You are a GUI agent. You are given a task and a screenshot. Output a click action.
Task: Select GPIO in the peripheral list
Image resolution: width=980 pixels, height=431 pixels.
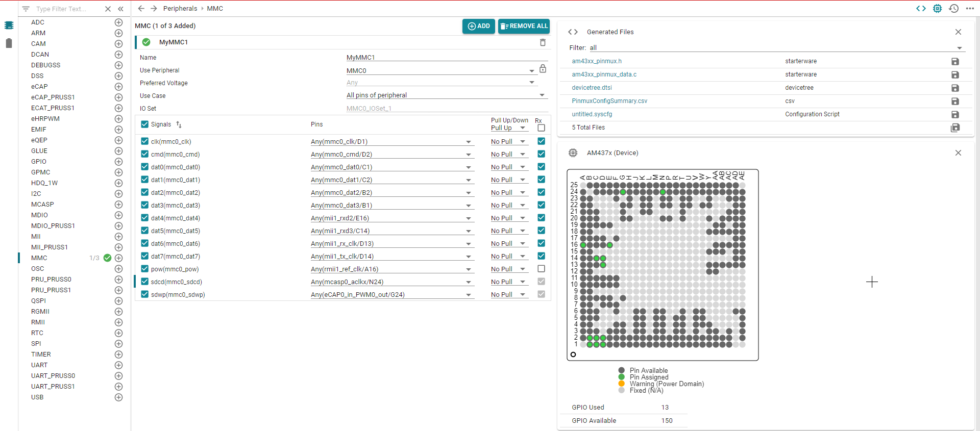tap(39, 162)
